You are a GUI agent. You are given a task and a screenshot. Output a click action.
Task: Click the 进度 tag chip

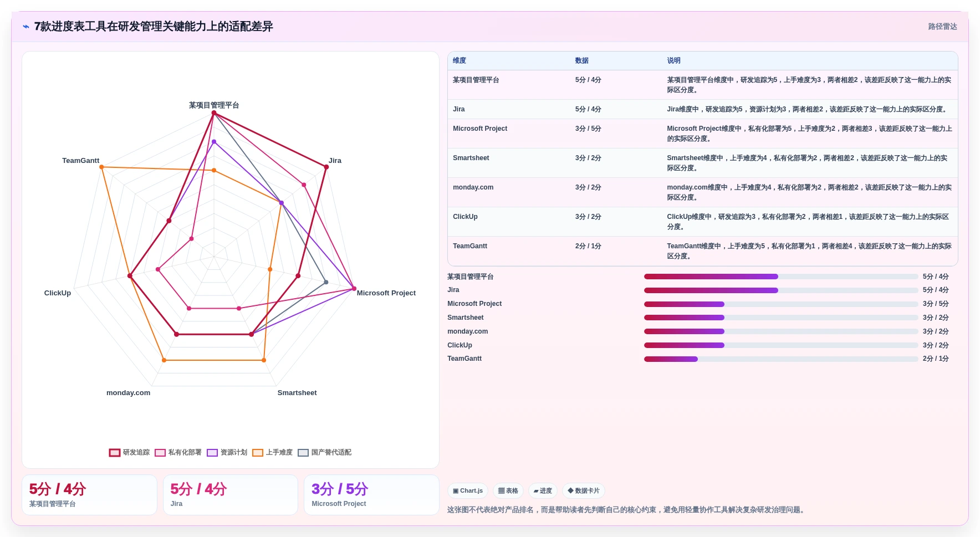[543, 491]
